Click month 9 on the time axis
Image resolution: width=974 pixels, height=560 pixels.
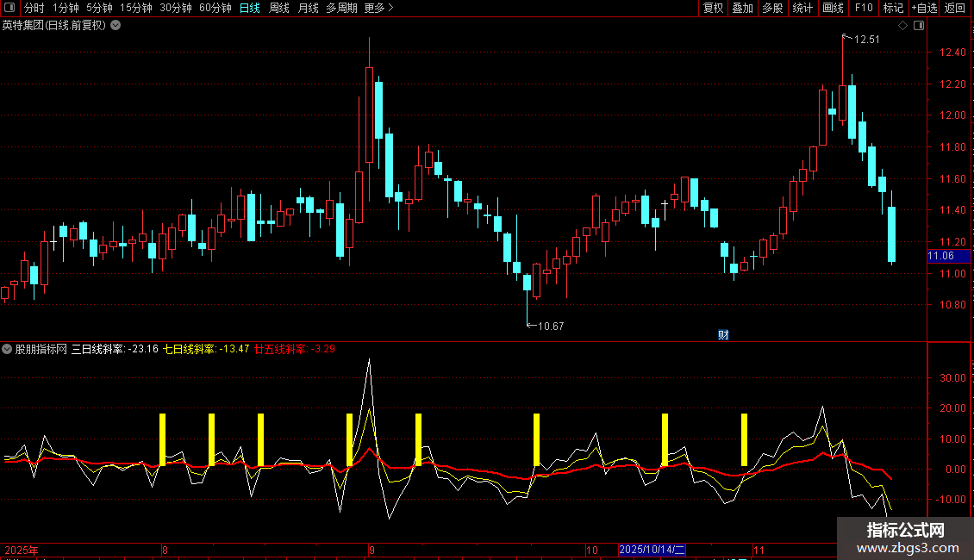(371, 551)
